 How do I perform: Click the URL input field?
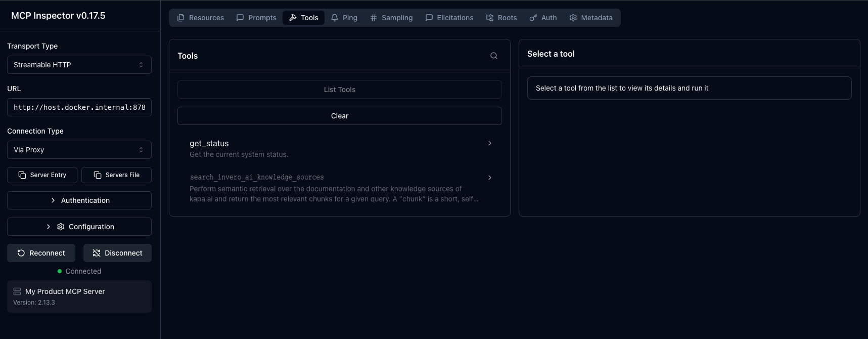point(79,107)
